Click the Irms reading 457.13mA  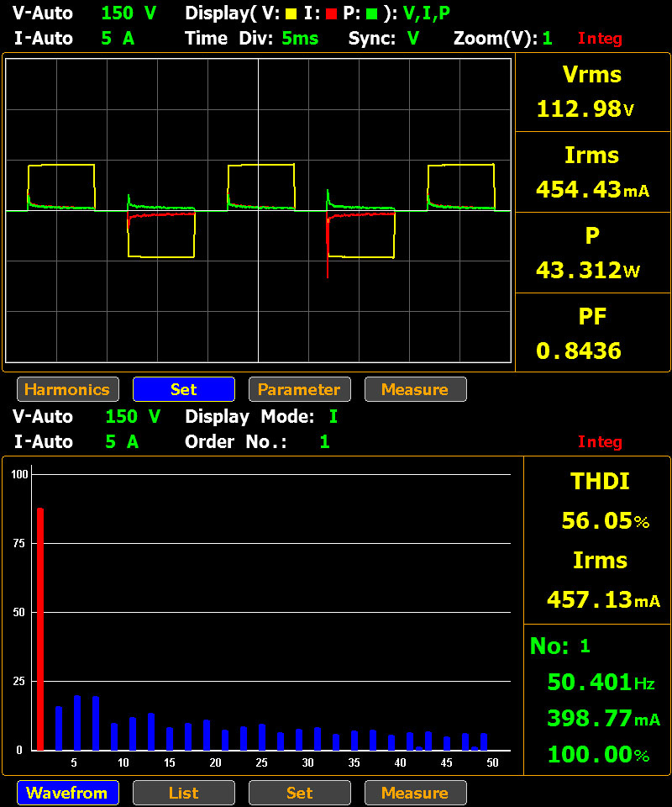[x=603, y=599]
